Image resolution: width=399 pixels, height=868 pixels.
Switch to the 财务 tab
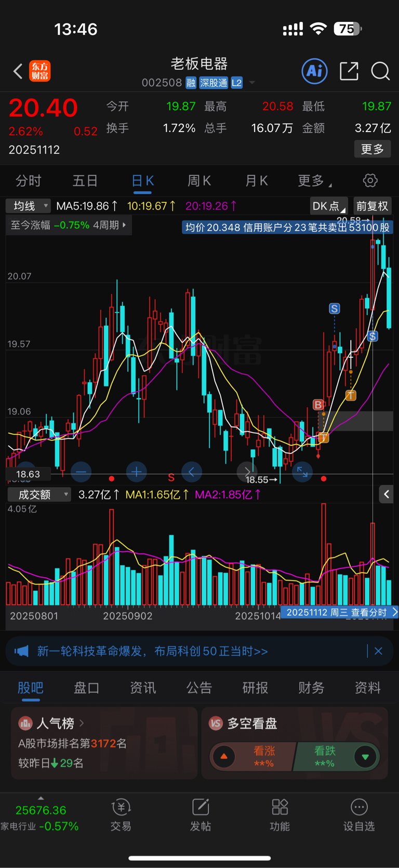tap(311, 688)
